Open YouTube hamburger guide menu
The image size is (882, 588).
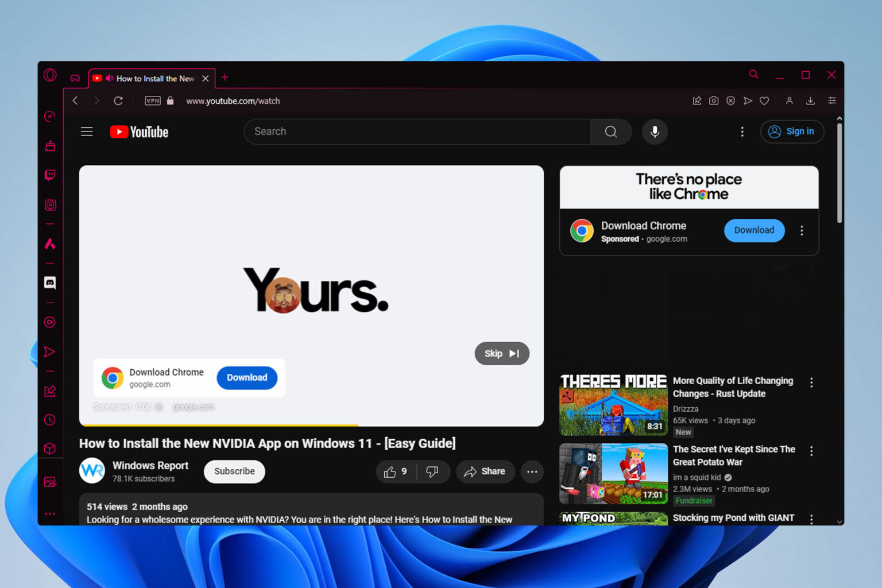pos(87,131)
